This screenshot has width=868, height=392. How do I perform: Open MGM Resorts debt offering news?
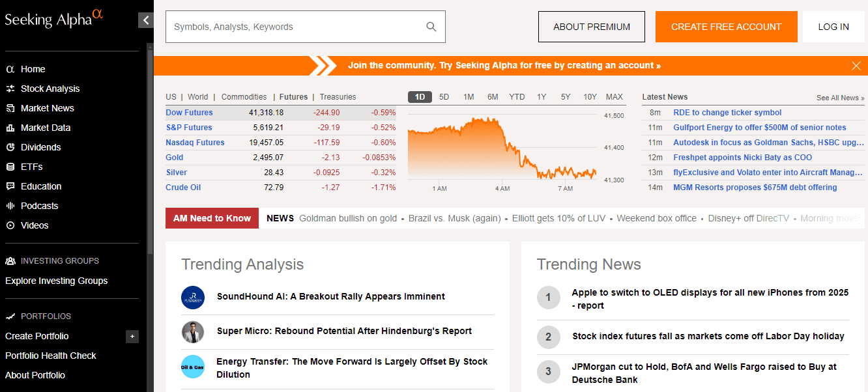point(755,188)
